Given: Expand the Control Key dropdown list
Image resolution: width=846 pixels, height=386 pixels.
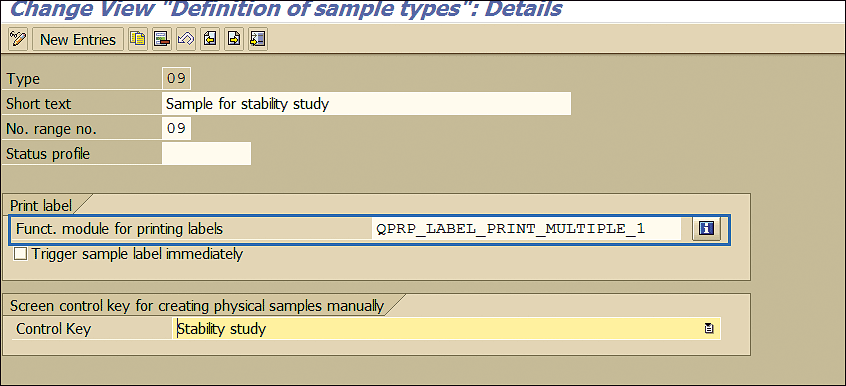Looking at the screenshot, I should [709, 328].
